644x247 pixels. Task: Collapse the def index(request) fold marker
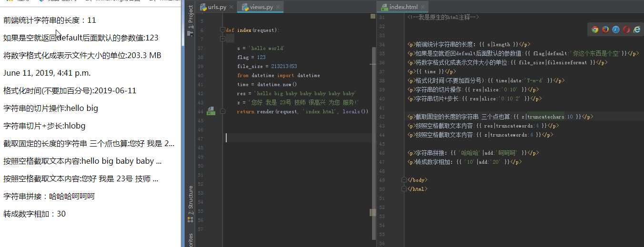pos(222,30)
